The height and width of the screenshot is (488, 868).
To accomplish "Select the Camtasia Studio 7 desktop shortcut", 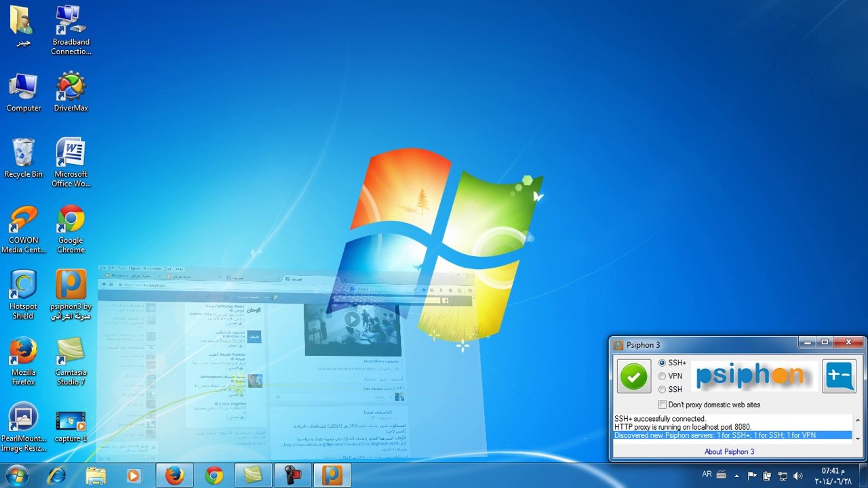I will coord(71,361).
